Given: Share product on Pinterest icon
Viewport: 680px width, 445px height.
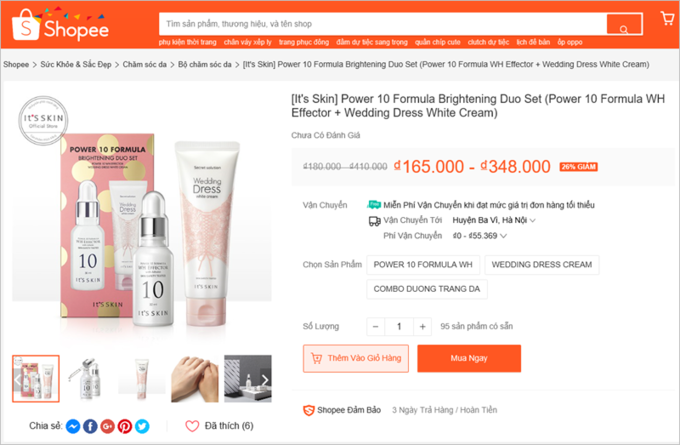Looking at the screenshot, I should pyautogui.click(x=125, y=426).
